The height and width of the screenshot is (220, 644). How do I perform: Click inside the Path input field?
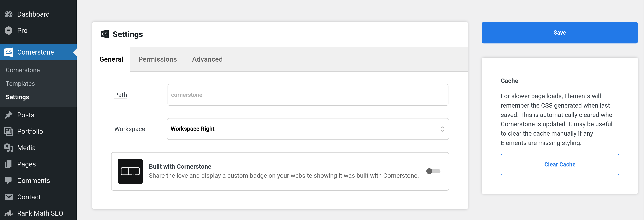(x=308, y=95)
